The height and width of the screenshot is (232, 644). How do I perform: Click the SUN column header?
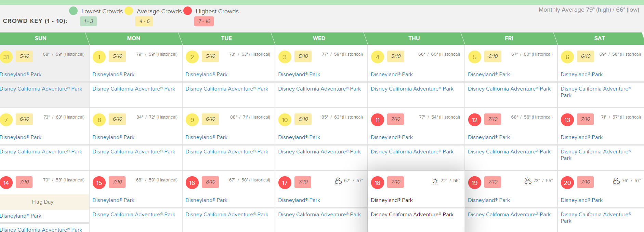pyautogui.click(x=41, y=39)
